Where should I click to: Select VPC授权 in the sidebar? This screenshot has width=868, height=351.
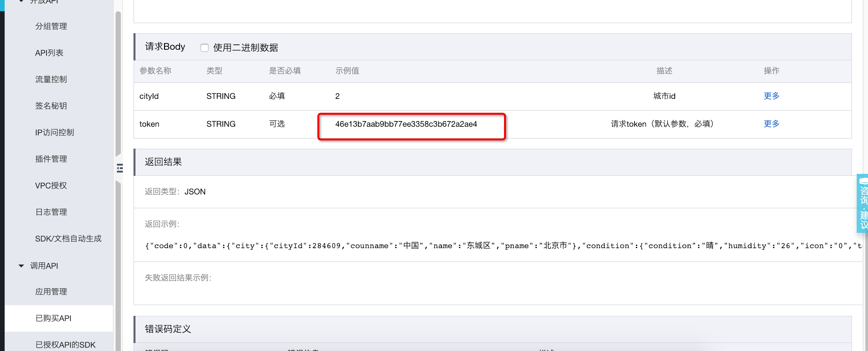[x=51, y=185]
